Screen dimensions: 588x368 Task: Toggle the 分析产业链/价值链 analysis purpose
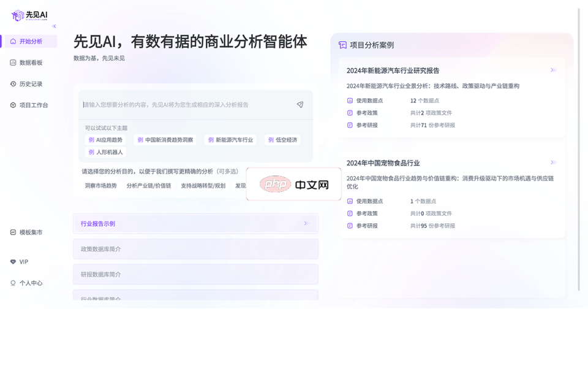click(x=148, y=186)
